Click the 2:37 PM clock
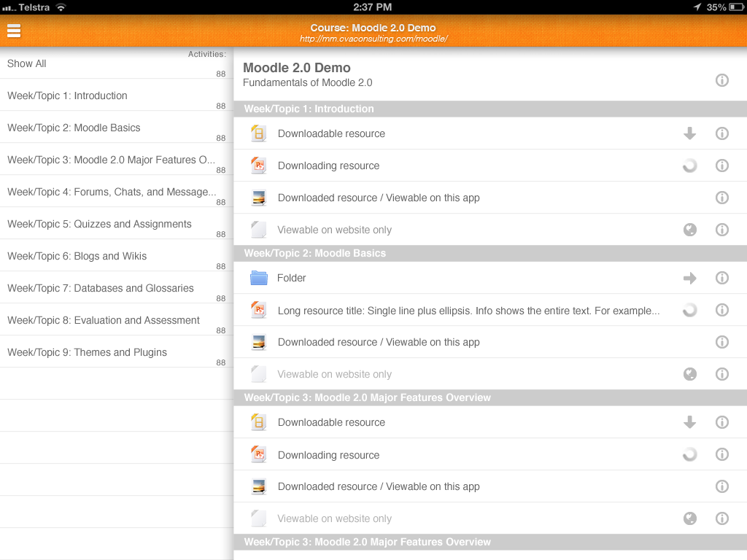This screenshot has width=747, height=560. pyautogui.click(x=373, y=7)
